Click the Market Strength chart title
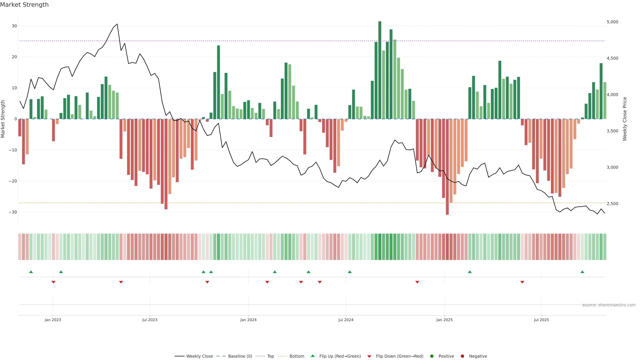This screenshot has width=644, height=362. click(x=24, y=5)
